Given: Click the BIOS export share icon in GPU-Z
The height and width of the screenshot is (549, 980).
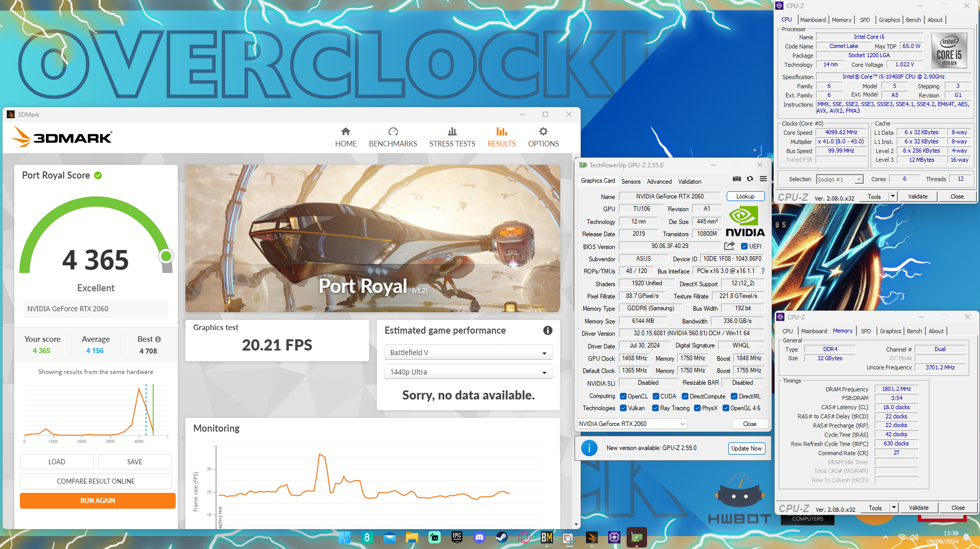Looking at the screenshot, I should tap(729, 246).
